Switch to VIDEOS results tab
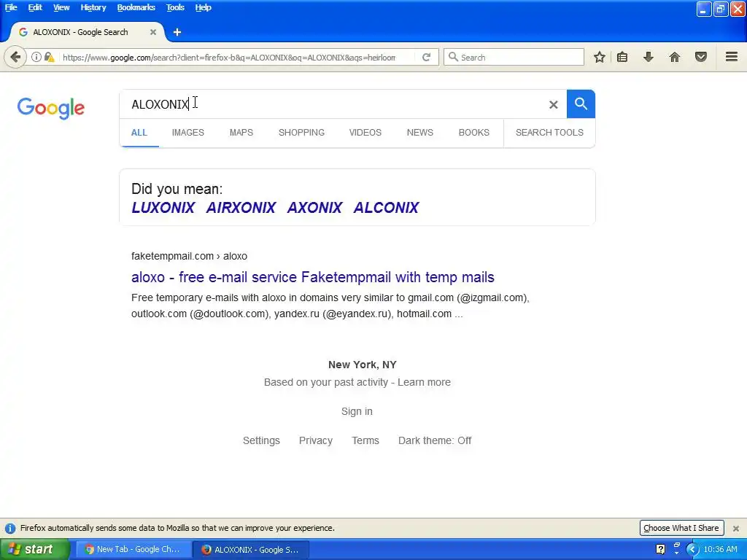747x560 pixels. click(365, 133)
